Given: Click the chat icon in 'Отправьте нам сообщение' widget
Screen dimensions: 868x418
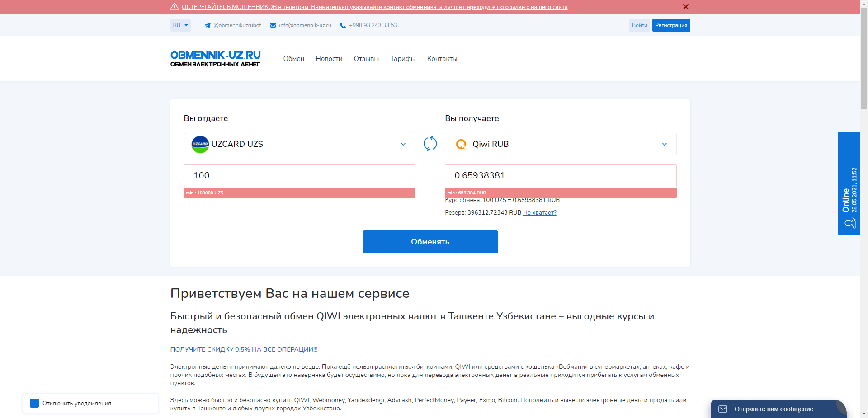Looking at the screenshot, I should [x=724, y=409].
